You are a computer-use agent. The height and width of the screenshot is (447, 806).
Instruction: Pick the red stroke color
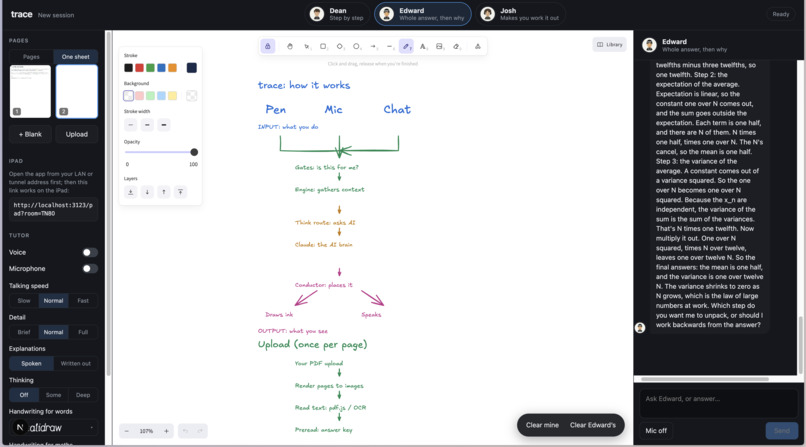(x=139, y=68)
